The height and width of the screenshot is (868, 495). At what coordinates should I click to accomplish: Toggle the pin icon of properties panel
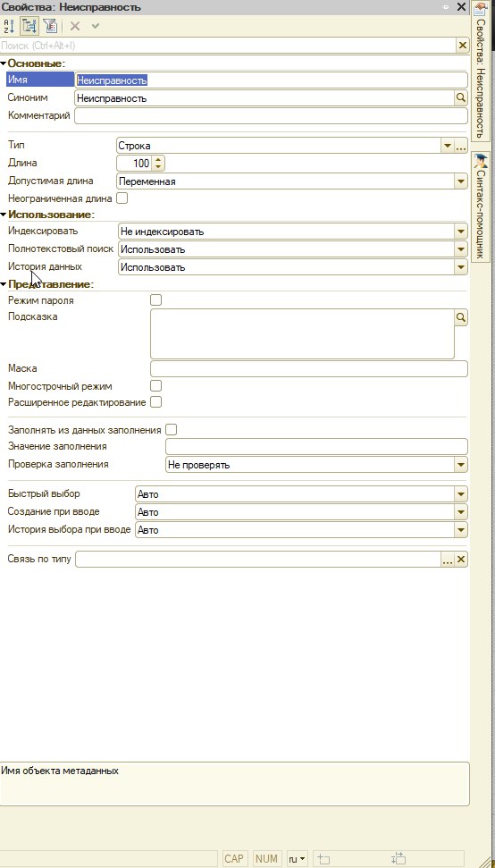point(446,7)
